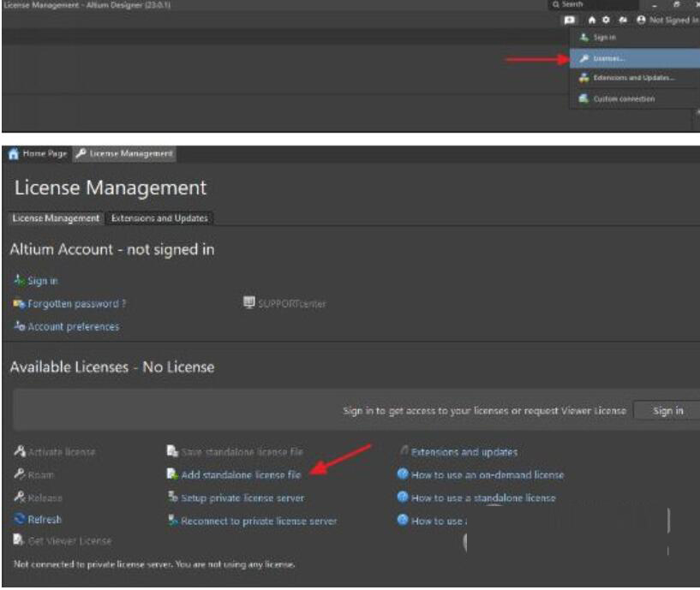The image size is (700, 590).
Task: Open How to use a standalone license
Action: click(483, 498)
